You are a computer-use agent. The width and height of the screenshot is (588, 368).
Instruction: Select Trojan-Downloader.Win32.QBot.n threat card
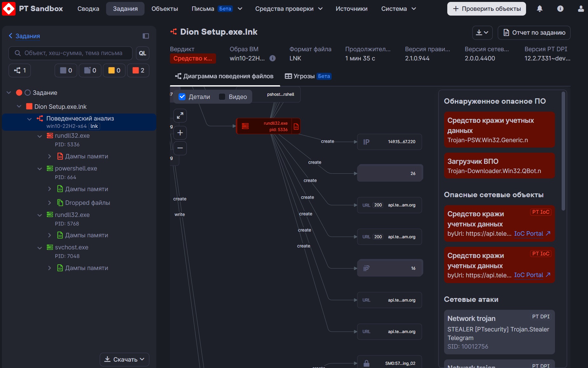[499, 166]
